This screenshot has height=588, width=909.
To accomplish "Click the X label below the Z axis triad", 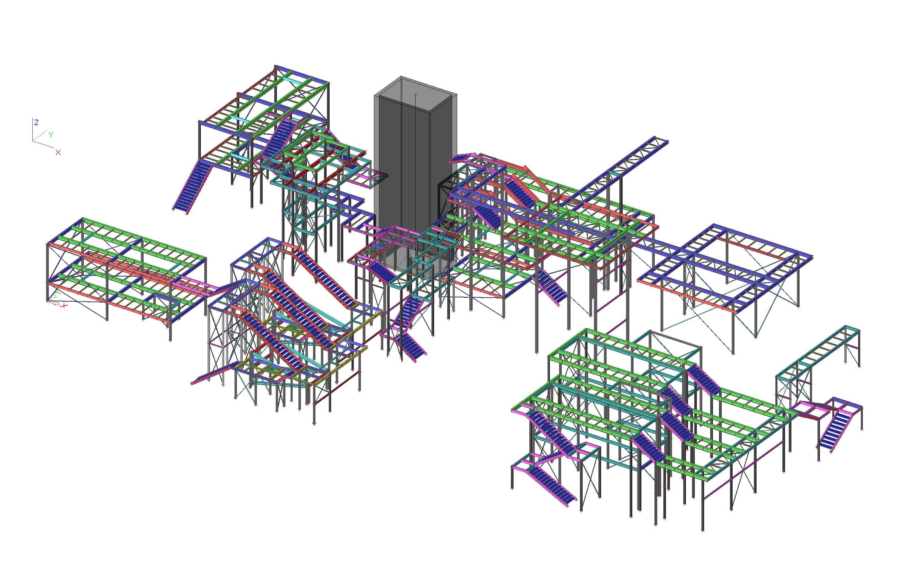I will 58,152.
